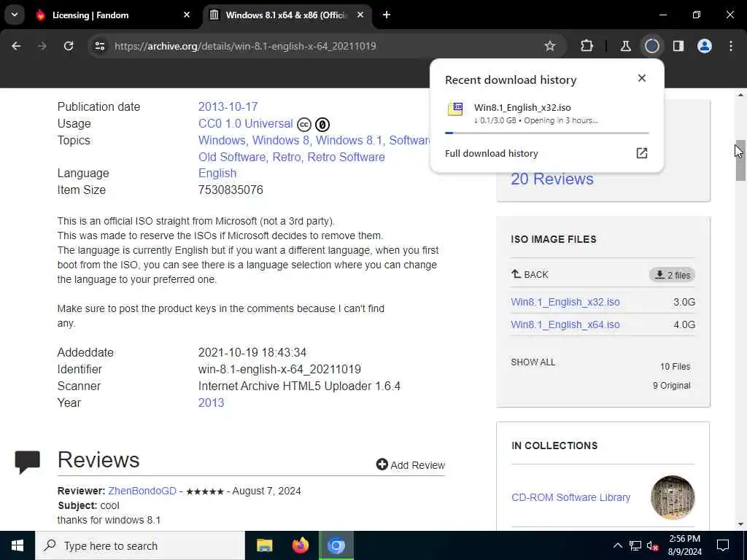747x560 pixels.
Task: Click the page vertical scrollbar thumb
Action: click(740, 160)
